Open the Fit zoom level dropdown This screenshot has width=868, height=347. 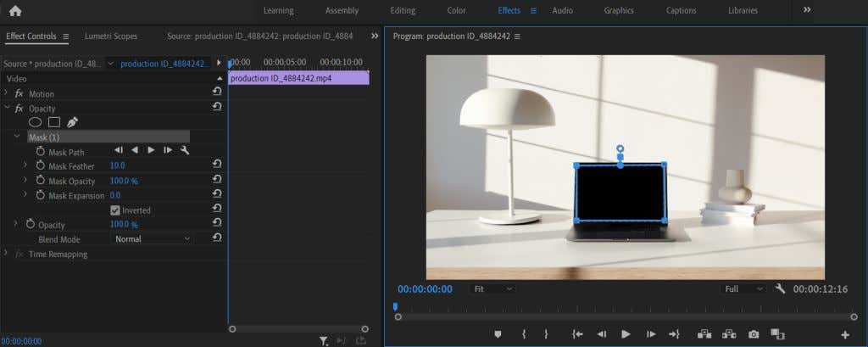coord(493,289)
